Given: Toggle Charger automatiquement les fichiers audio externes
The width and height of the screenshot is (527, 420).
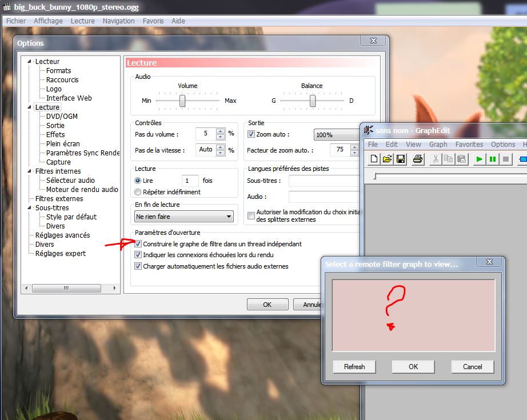Looking at the screenshot, I should tap(138, 266).
